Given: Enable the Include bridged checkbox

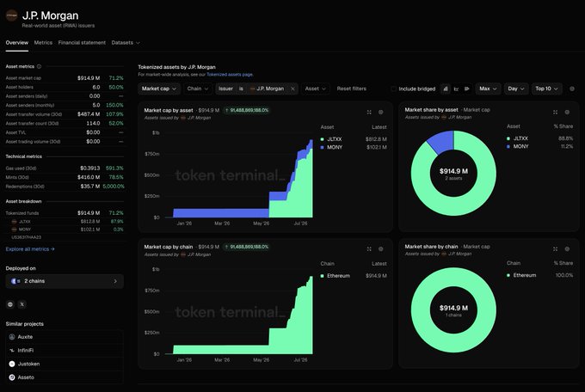Looking at the screenshot, I should pyautogui.click(x=394, y=89).
